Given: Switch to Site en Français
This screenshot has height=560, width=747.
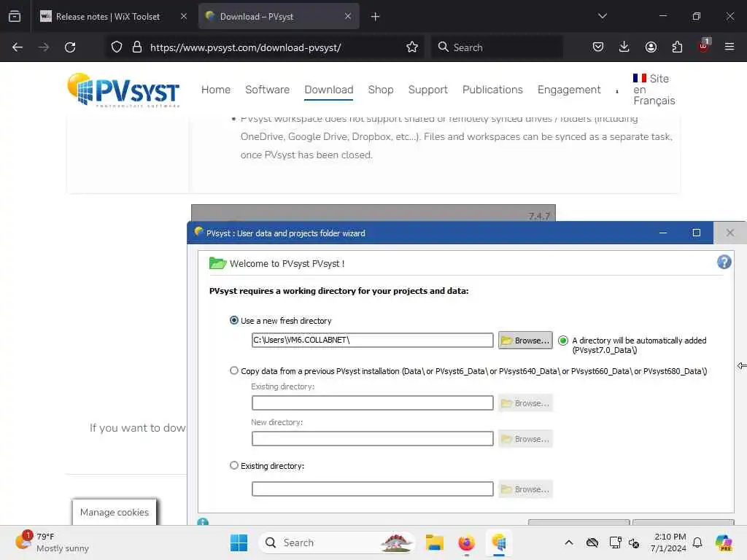Looking at the screenshot, I should point(654,90).
